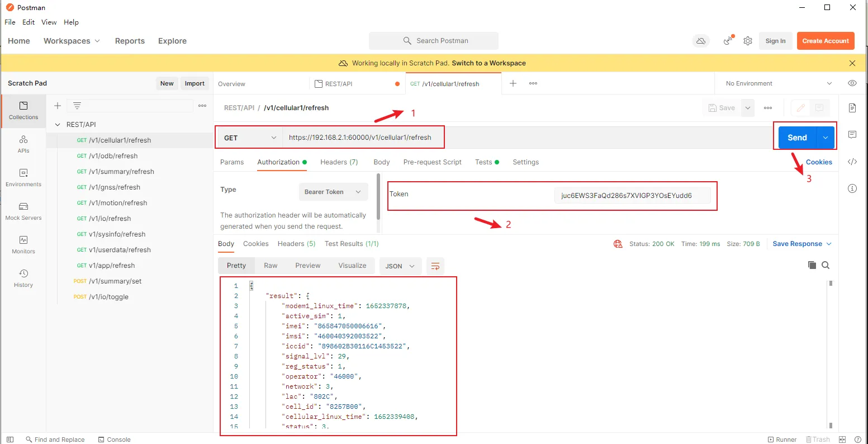Viewport: 868px width, 444px height.
Task: Click the Token value input field
Action: (632, 196)
